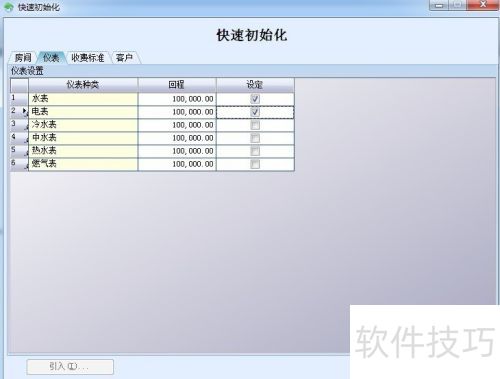
Task: Select the 中水表 meter type cell
Action: 83,138
